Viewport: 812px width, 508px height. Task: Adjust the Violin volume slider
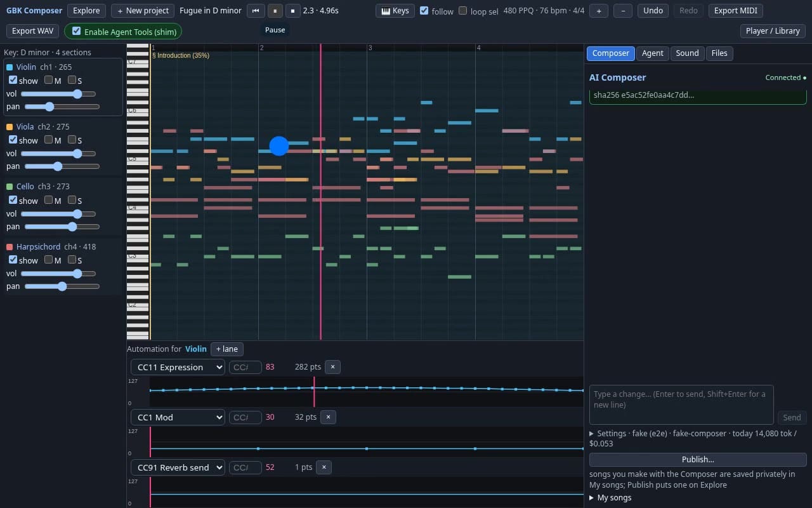pyautogui.click(x=58, y=94)
